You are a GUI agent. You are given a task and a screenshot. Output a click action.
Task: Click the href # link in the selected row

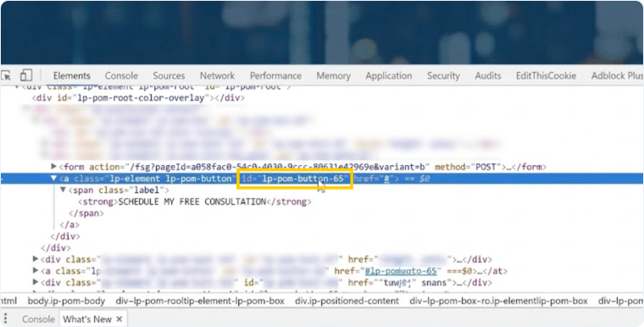(386, 179)
